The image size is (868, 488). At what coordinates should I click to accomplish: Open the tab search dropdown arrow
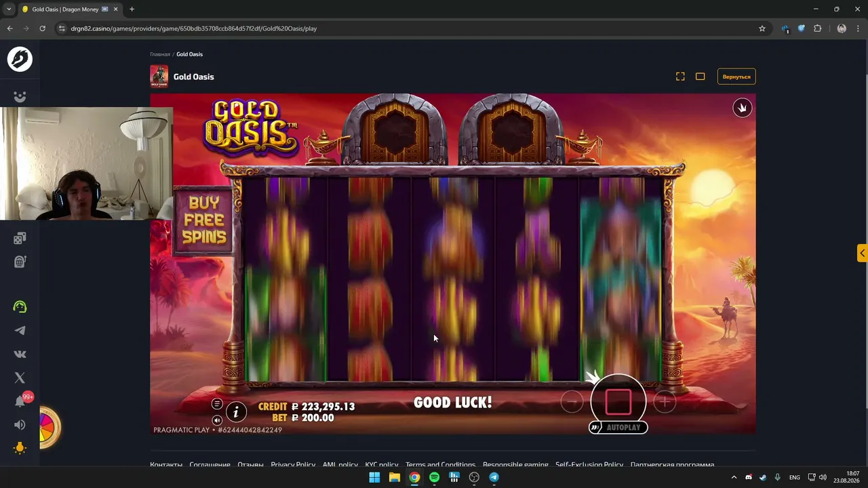click(x=9, y=9)
